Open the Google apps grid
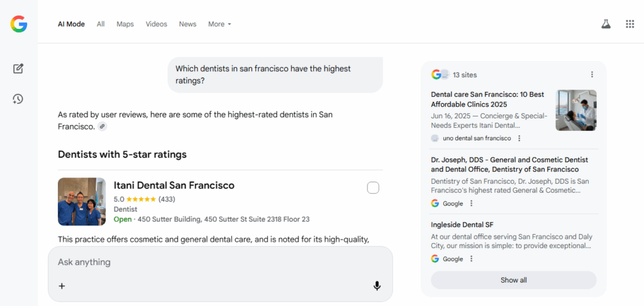This screenshot has height=306, width=644. coord(630,24)
